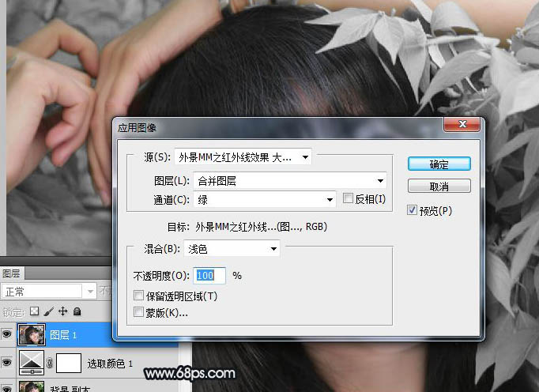This screenshot has width=539, height=392.
Task: Check the 保留透明区域(T) option
Action: (x=139, y=296)
